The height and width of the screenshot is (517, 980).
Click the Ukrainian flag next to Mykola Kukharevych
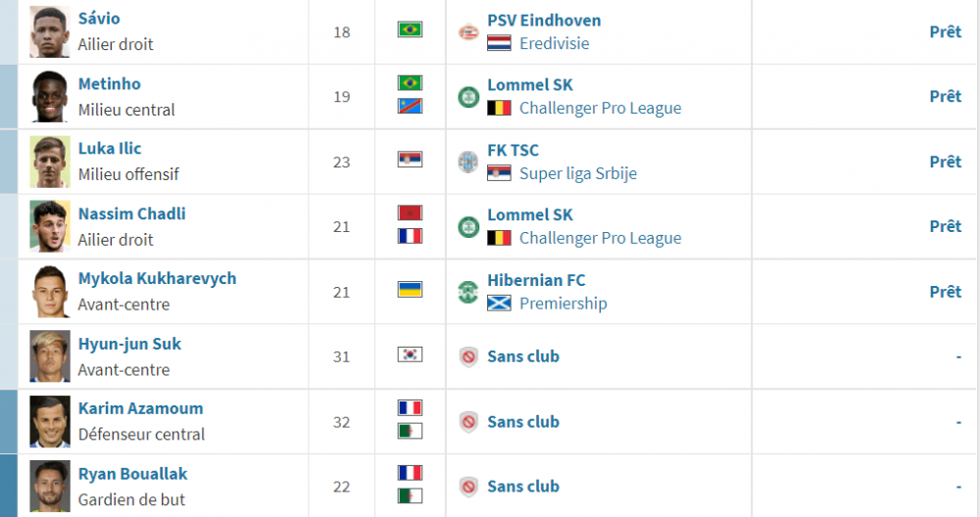pyautogui.click(x=410, y=290)
